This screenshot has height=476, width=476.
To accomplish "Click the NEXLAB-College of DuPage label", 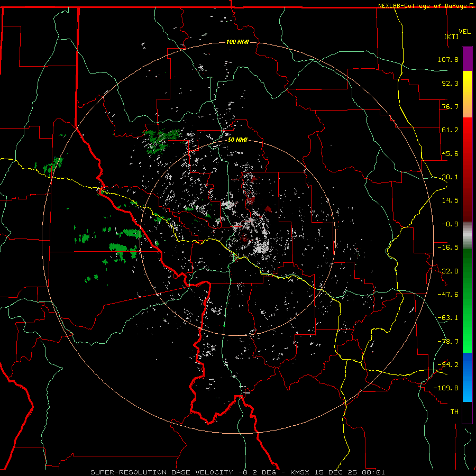I will point(423,6).
